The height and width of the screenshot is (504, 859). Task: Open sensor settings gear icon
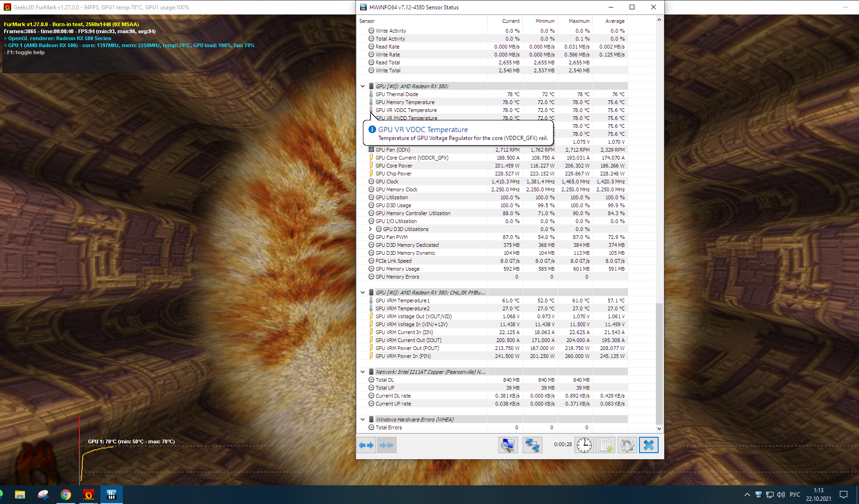(627, 445)
